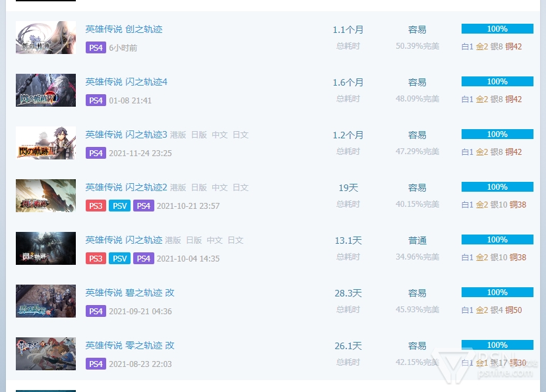Select the PS4 tag under 闪之轨迹3

coord(96,153)
